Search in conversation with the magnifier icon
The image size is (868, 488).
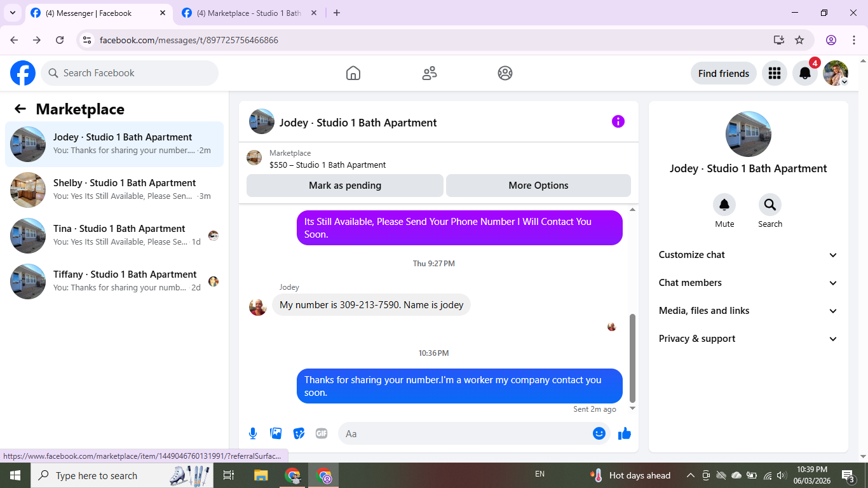pos(770,205)
